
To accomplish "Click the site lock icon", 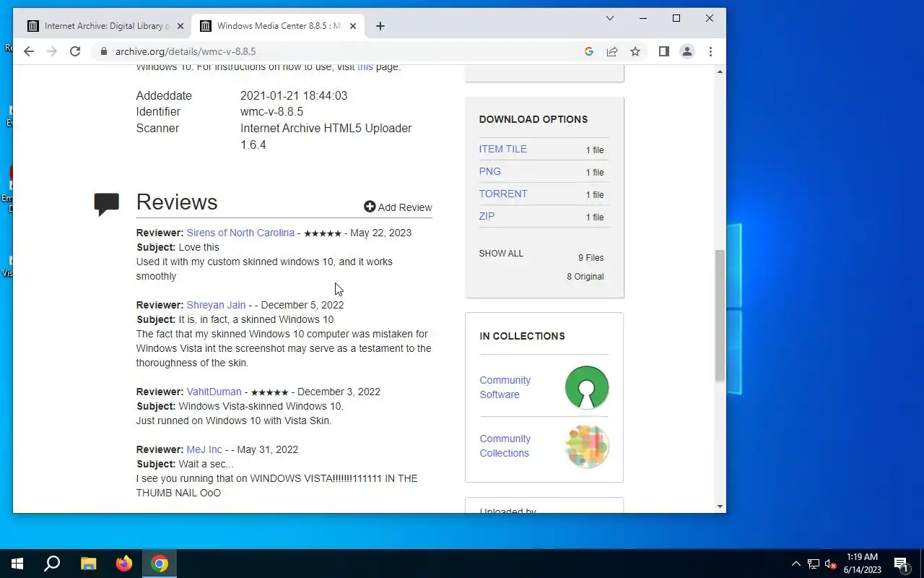I will [104, 51].
